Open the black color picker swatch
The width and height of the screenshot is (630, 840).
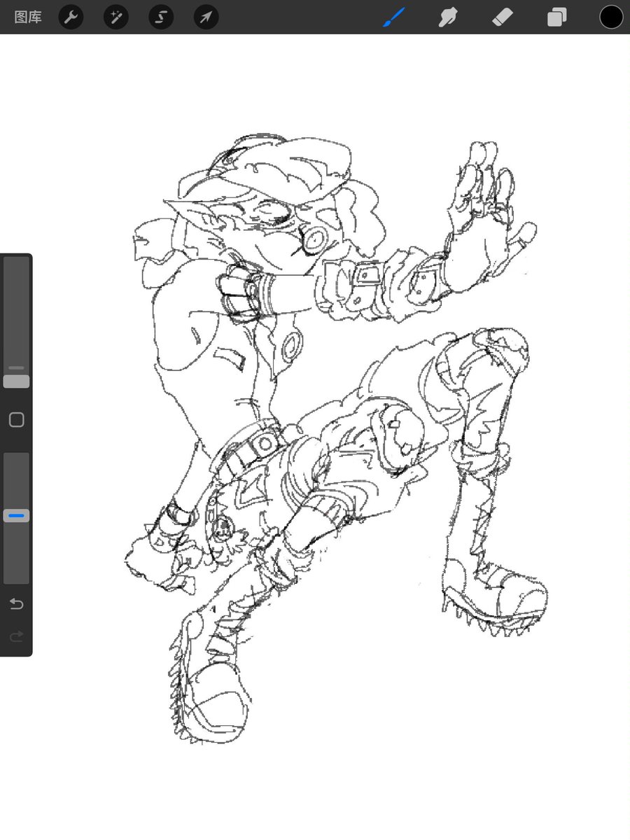coord(611,17)
